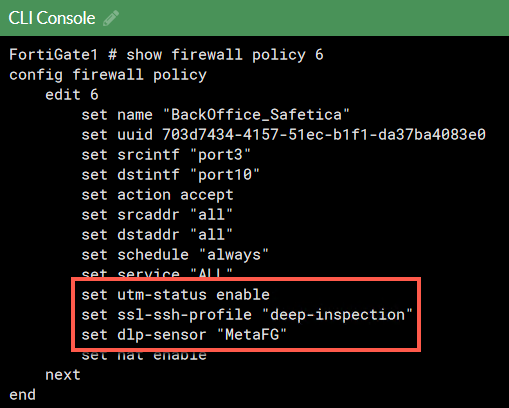509x408 pixels.
Task: Click the green CLI Console header bar
Action: point(254,18)
